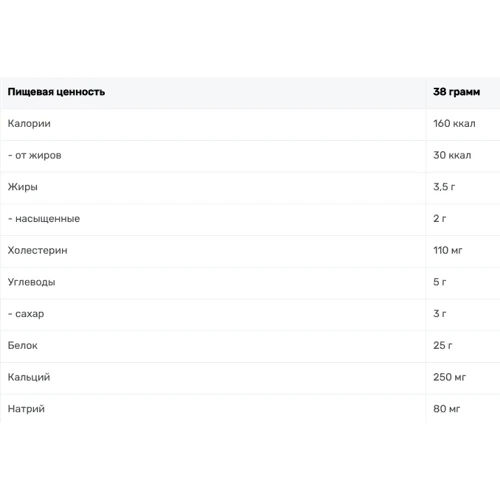Viewport: 500px width, 500px height.
Task: Click the '5 г' carbohydrates value
Action: tap(440, 282)
